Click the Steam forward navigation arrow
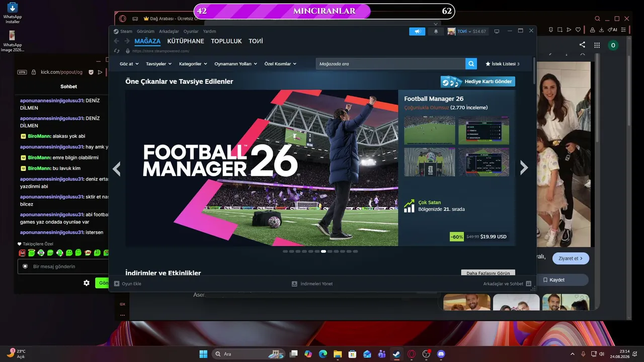 coord(127,41)
